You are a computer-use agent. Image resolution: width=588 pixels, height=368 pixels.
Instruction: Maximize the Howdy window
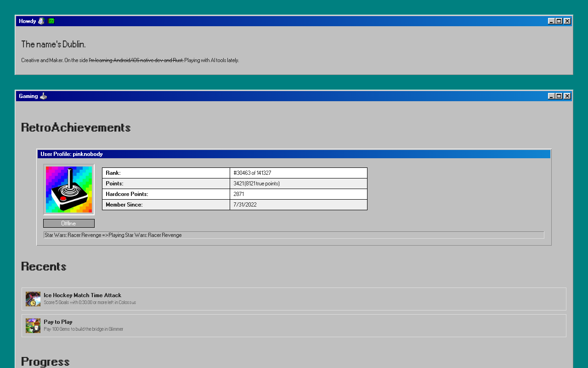pos(559,21)
